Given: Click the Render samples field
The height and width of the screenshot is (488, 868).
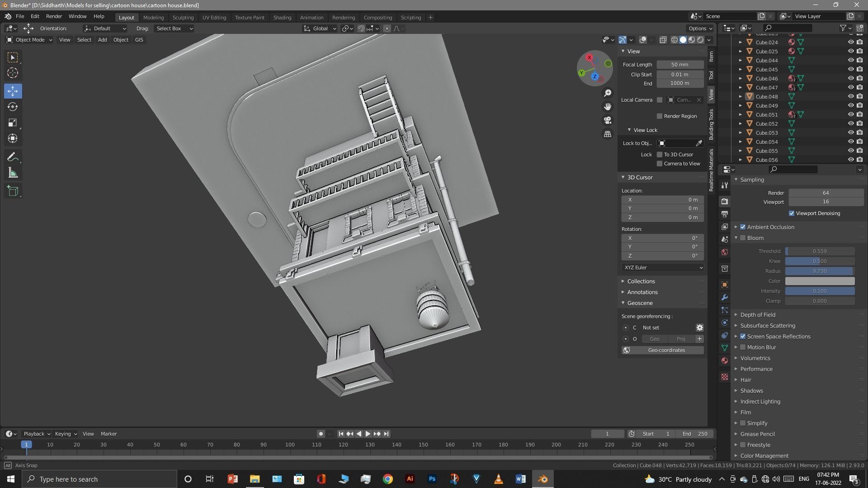Looking at the screenshot, I should point(826,193).
